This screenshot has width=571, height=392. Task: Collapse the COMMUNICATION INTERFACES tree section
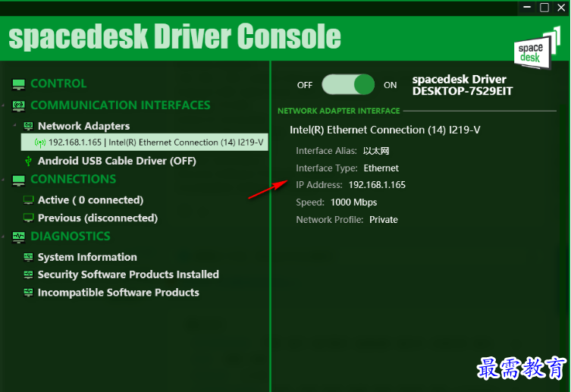pyautogui.click(x=4, y=105)
